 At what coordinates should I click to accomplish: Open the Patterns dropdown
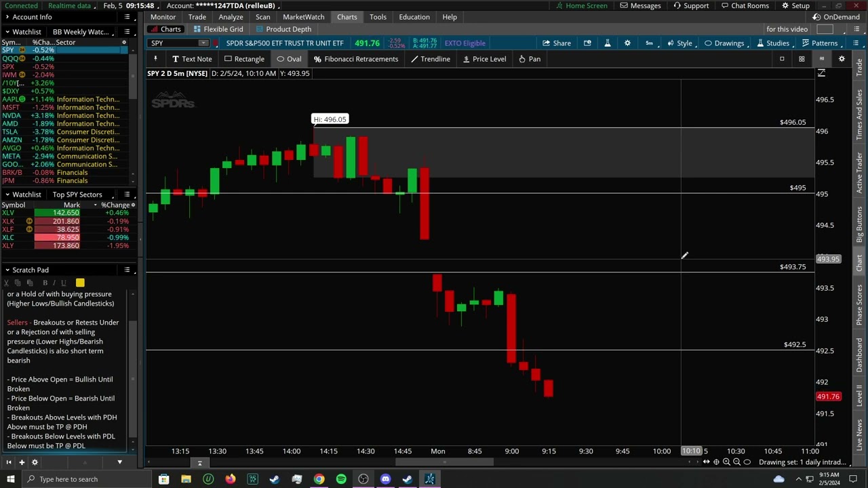coord(820,43)
